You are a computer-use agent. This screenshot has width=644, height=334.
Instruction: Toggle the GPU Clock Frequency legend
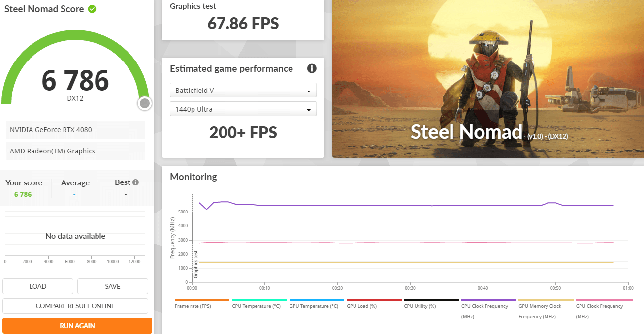[604, 308]
